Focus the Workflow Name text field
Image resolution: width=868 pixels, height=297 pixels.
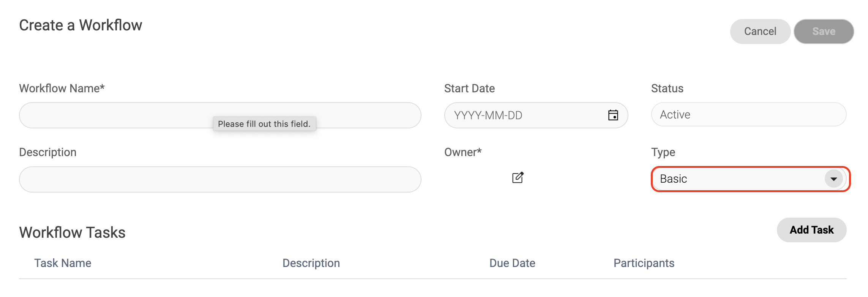[x=114, y=115]
